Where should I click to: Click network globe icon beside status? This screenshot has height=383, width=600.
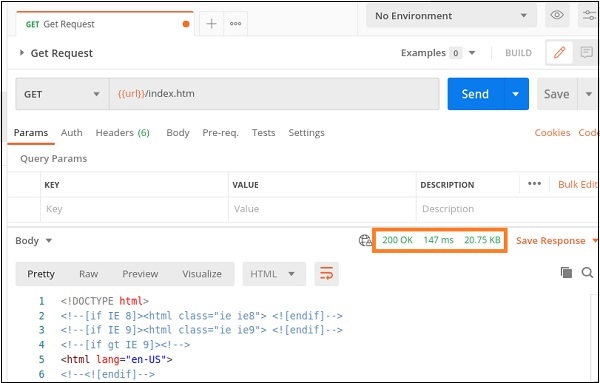(365, 240)
